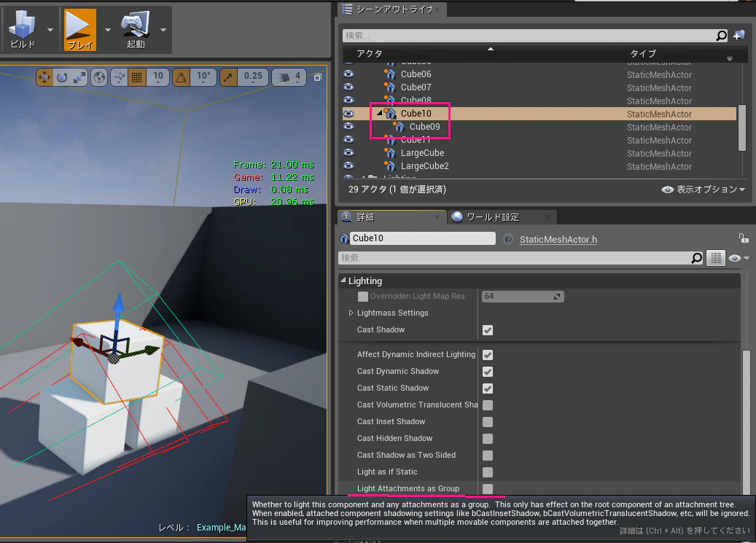Enable Cast Inset Shadow checkbox

coord(488,422)
